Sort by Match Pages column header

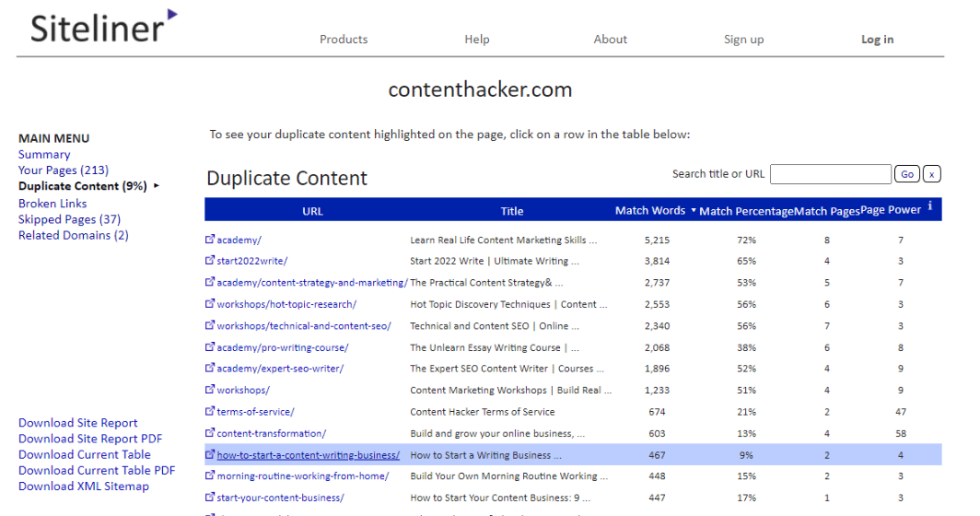pyautogui.click(x=827, y=211)
